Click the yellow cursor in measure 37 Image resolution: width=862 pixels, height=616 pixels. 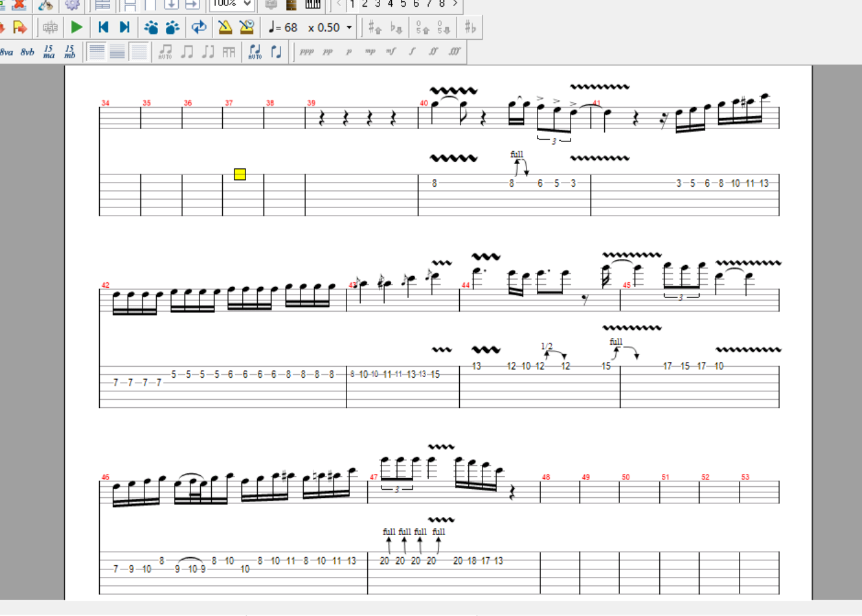(240, 175)
